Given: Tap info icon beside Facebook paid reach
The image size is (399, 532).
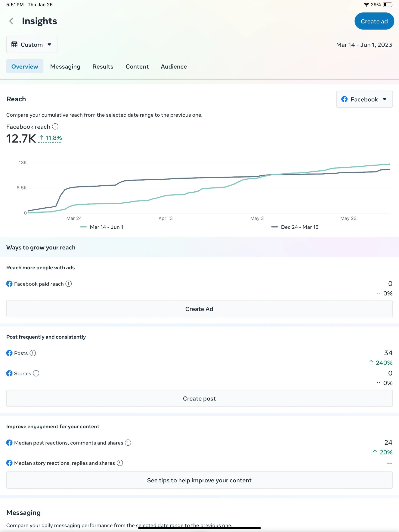Looking at the screenshot, I should click(x=69, y=284).
